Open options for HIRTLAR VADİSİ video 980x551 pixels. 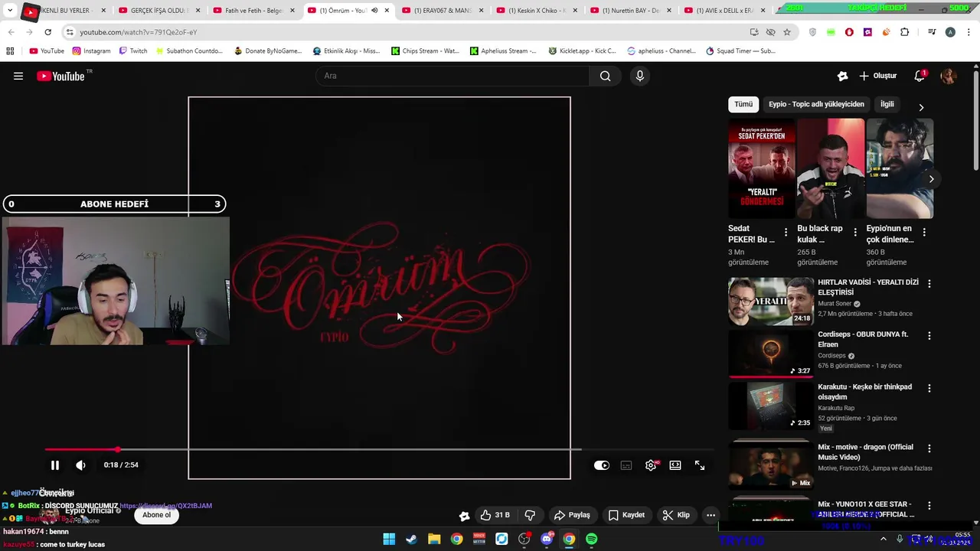click(929, 283)
